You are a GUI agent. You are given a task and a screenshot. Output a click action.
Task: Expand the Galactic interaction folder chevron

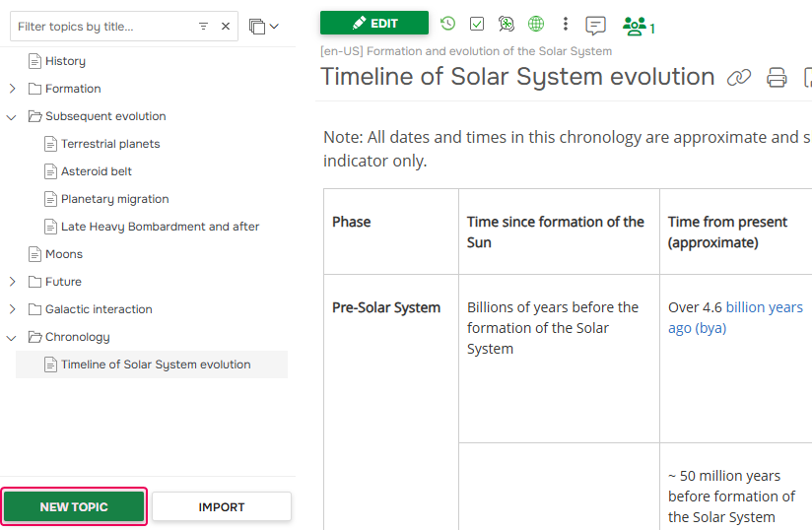13,309
